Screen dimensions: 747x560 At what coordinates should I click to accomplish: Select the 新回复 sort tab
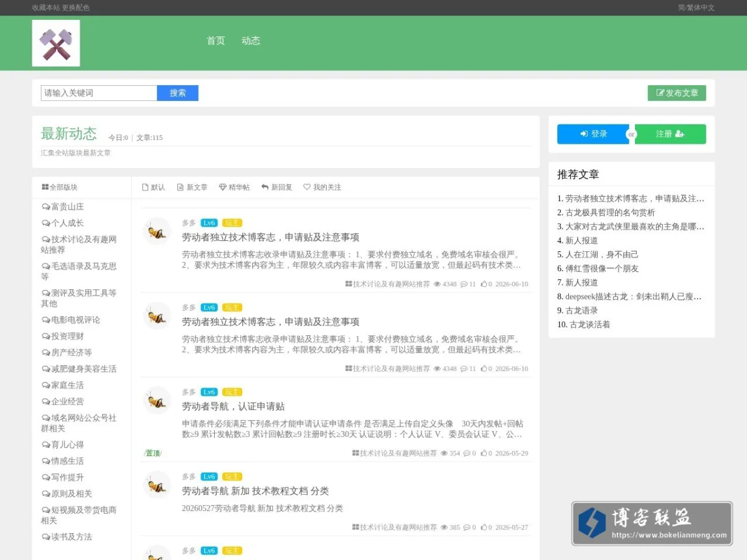pyautogui.click(x=276, y=187)
